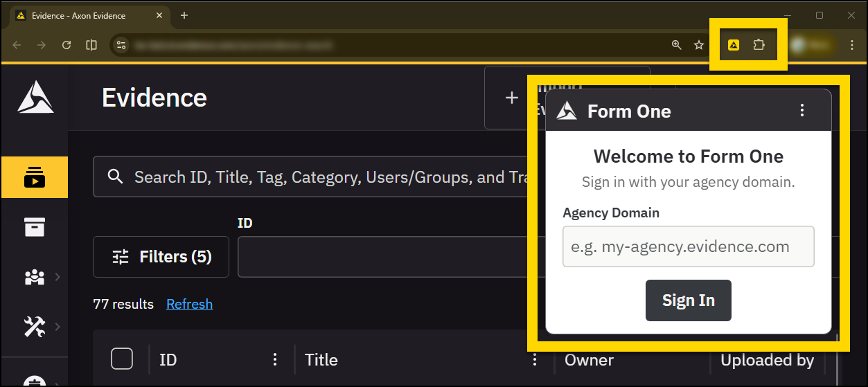Bookmark this page with the star icon
Viewport: 868px width, 387px height.
coord(699,45)
